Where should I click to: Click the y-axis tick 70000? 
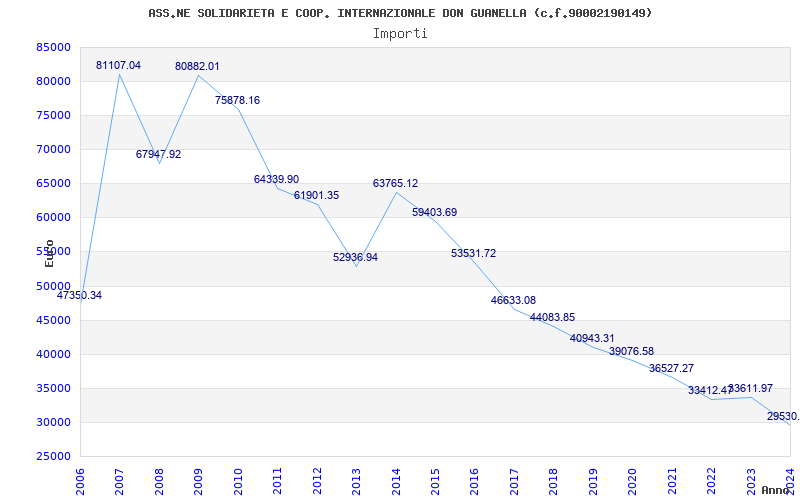(54, 149)
